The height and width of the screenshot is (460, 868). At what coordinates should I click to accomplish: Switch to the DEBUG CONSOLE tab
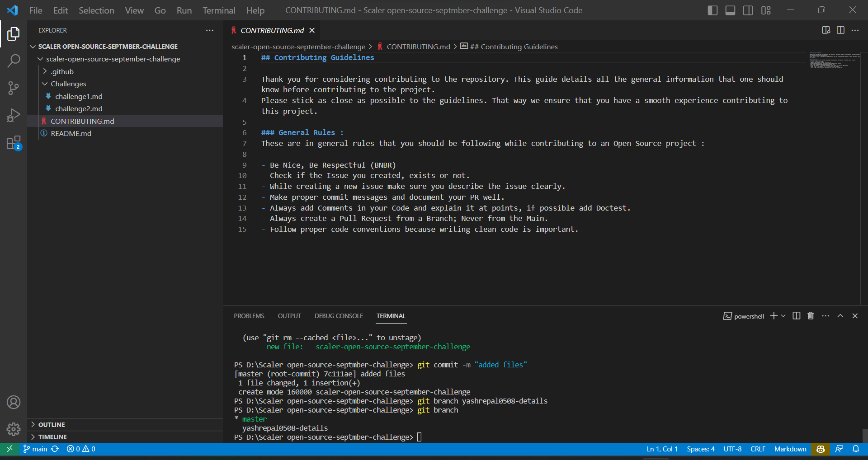(x=339, y=316)
